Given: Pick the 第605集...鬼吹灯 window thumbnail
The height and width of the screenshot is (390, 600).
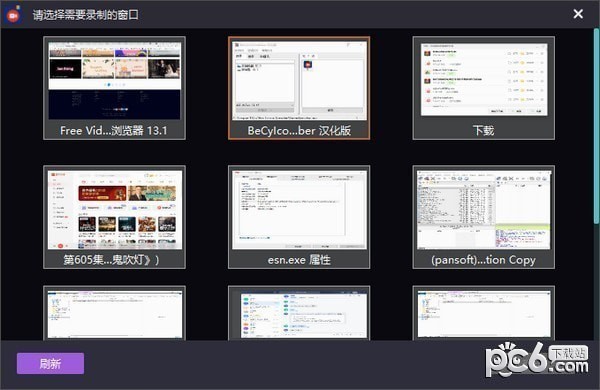Looking at the screenshot, I should pyautogui.click(x=114, y=217).
